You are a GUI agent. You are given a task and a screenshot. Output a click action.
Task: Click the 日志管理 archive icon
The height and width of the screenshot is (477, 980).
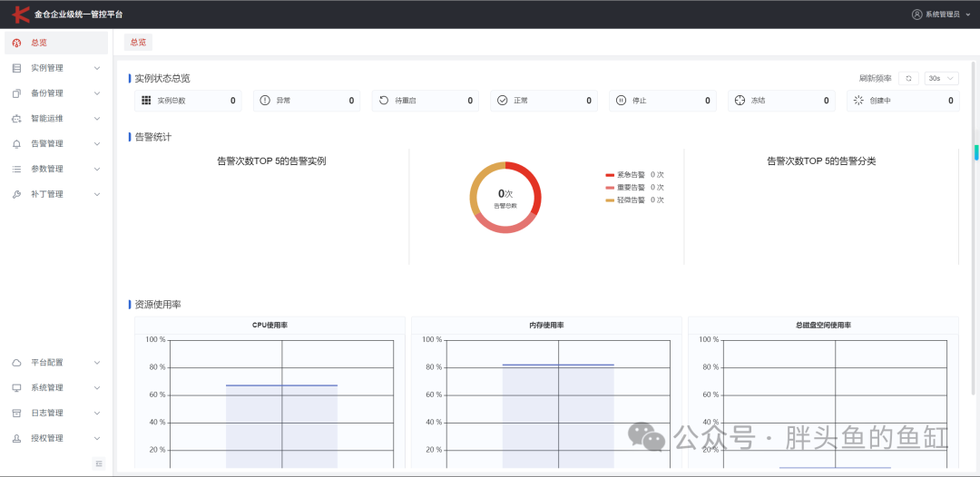[x=17, y=413]
